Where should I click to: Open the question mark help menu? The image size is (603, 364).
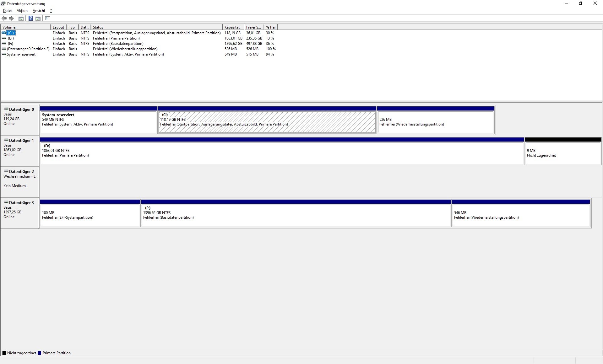coord(51,11)
